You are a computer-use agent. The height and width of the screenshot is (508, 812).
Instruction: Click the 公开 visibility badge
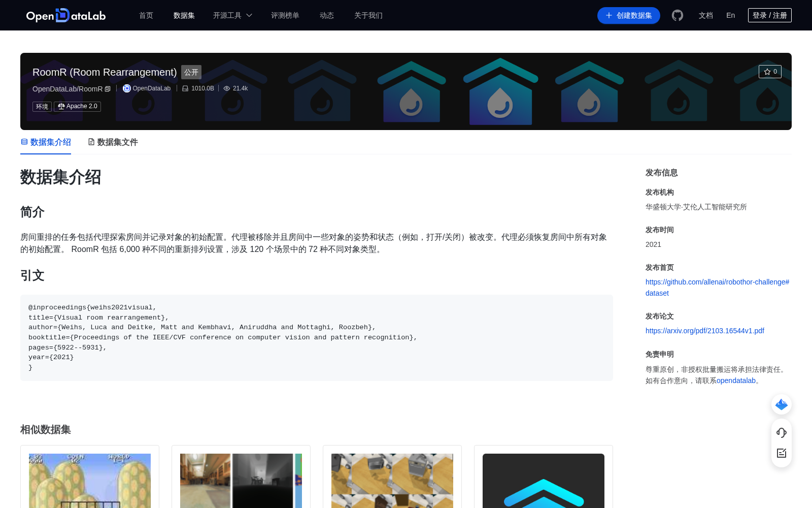coord(191,72)
